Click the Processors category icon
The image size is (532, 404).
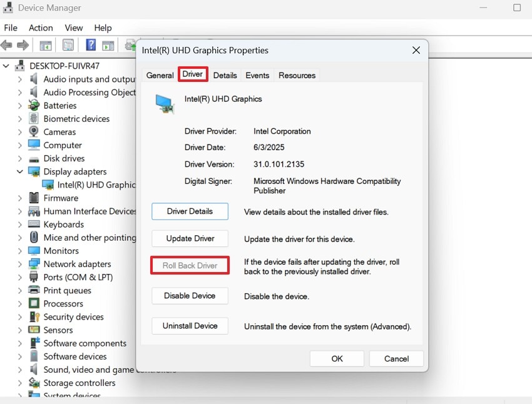[34, 303]
